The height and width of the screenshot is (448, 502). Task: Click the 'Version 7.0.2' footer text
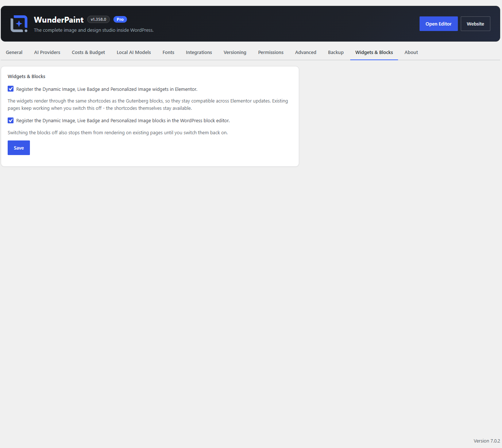487,441
